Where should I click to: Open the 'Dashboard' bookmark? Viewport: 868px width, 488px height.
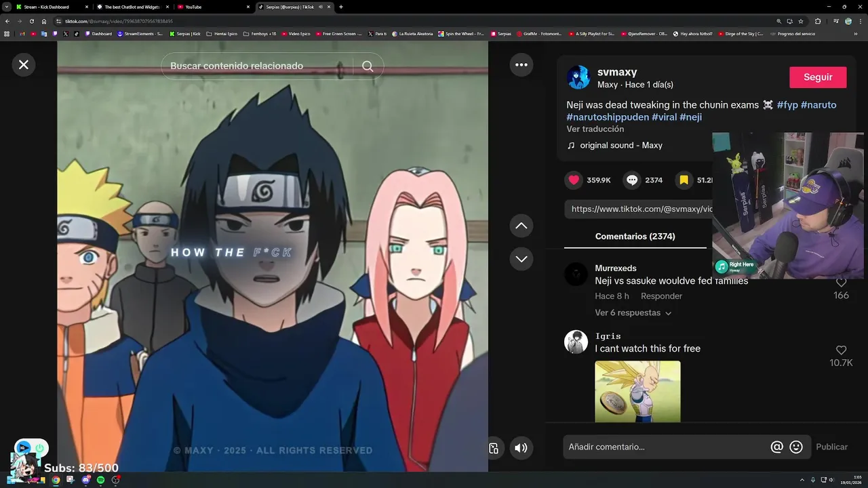pyautogui.click(x=98, y=33)
